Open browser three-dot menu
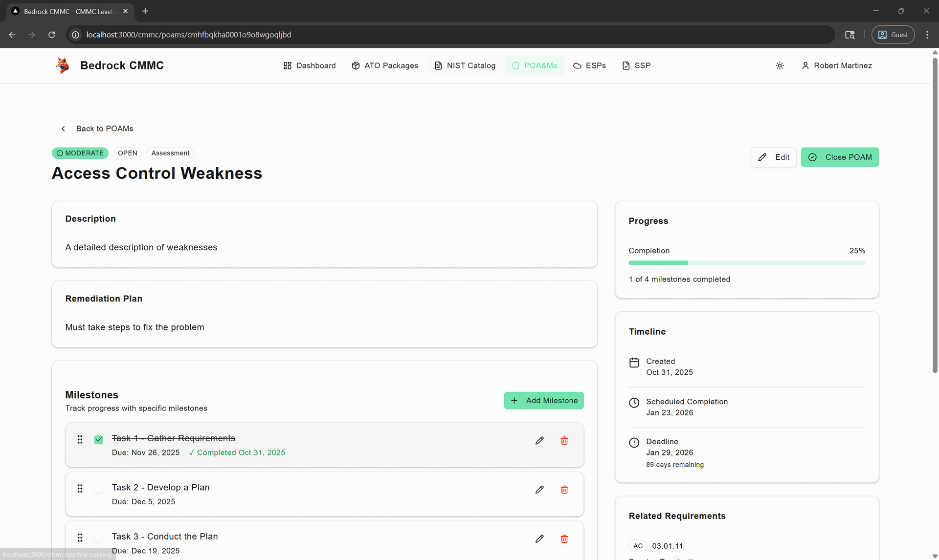This screenshot has height=560, width=939. click(x=927, y=35)
